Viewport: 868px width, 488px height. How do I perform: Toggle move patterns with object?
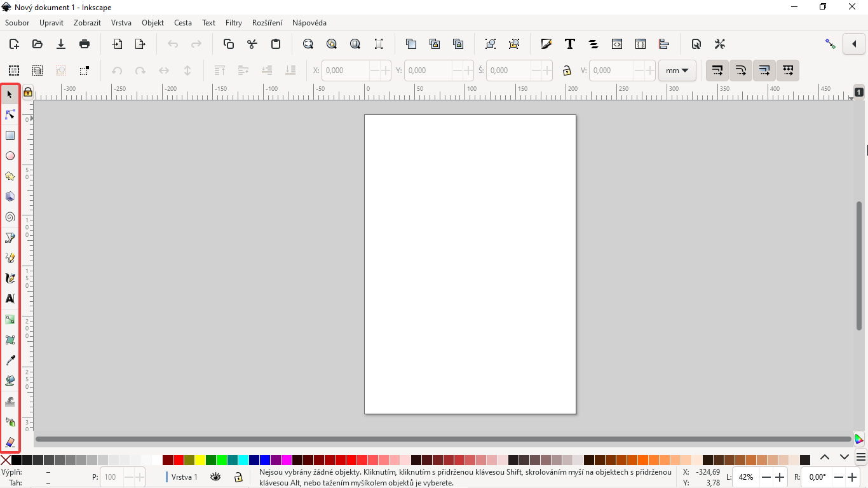point(788,70)
